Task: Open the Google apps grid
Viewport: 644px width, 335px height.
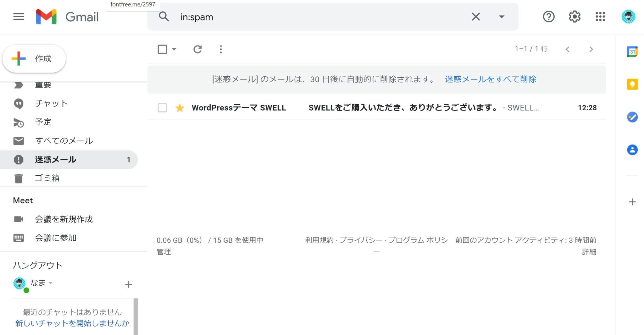Action: tap(600, 17)
